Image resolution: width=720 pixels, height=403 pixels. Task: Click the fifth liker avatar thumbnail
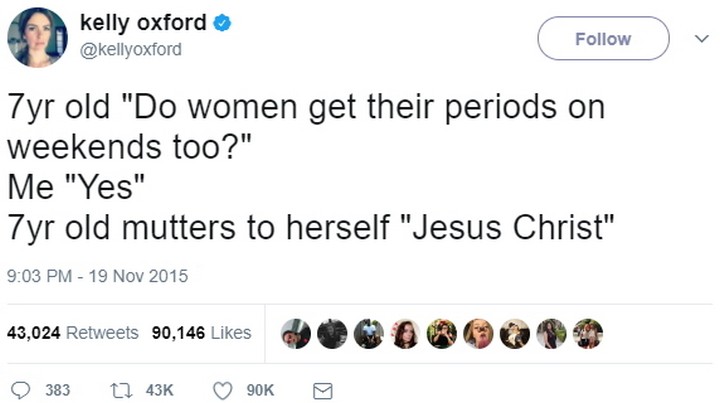[x=442, y=333]
